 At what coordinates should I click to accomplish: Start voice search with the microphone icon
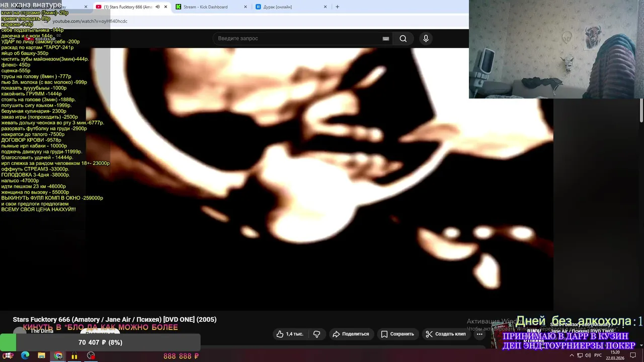[x=426, y=38]
